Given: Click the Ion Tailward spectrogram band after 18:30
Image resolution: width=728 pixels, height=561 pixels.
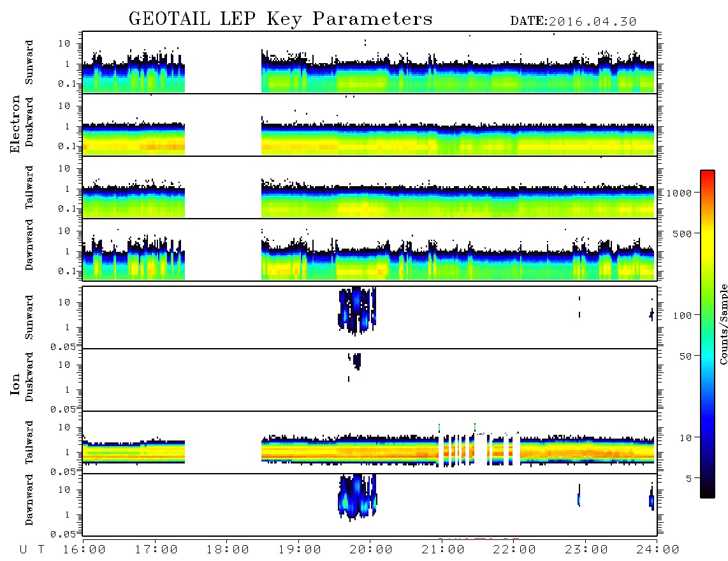Looking at the screenshot, I should [x=458, y=450].
